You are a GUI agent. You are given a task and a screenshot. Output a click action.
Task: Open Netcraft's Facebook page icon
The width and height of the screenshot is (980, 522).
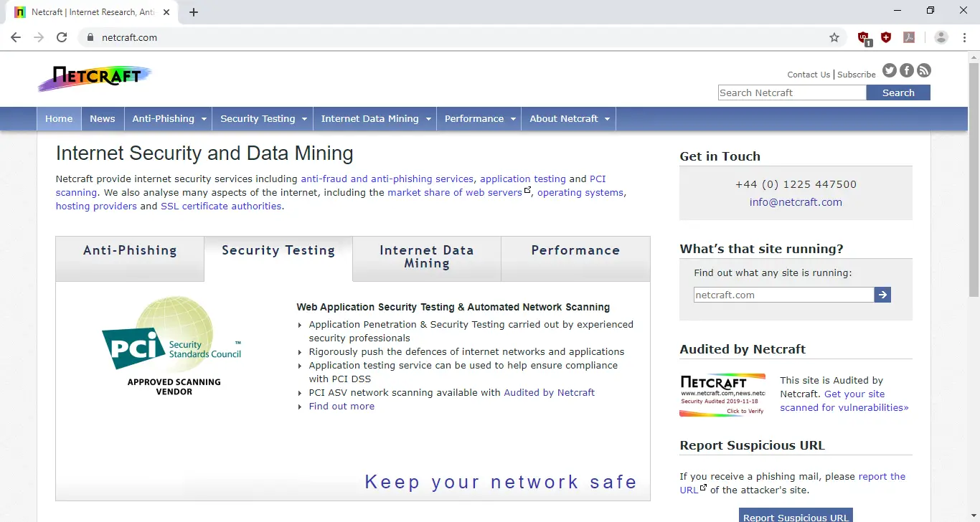907,70
